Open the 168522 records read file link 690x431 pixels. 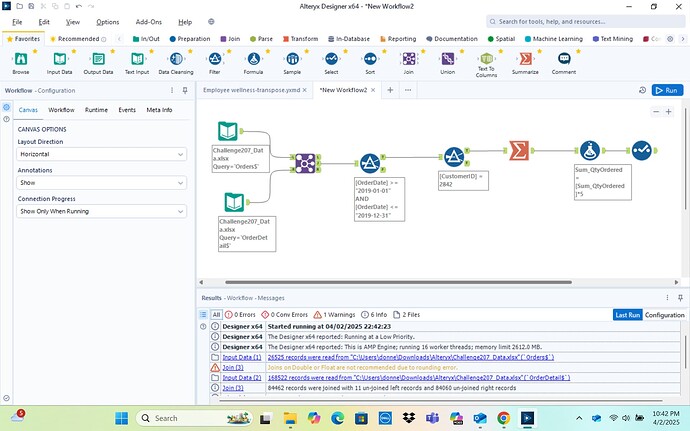coord(418,378)
